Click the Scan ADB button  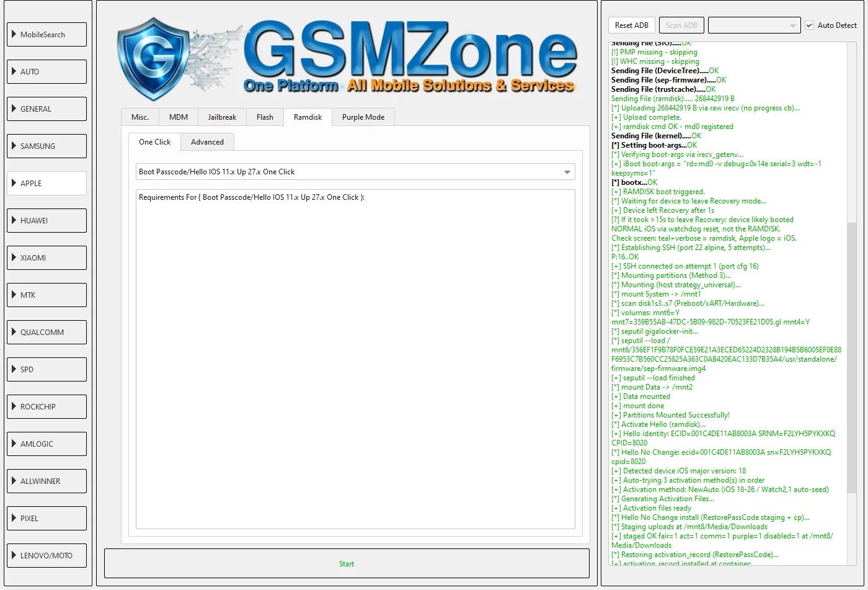tap(681, 25)
